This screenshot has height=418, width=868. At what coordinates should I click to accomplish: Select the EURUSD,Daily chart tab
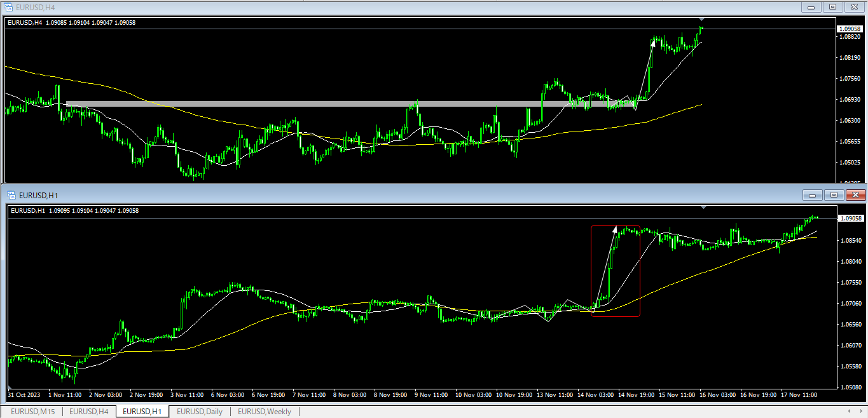[199, 412]
